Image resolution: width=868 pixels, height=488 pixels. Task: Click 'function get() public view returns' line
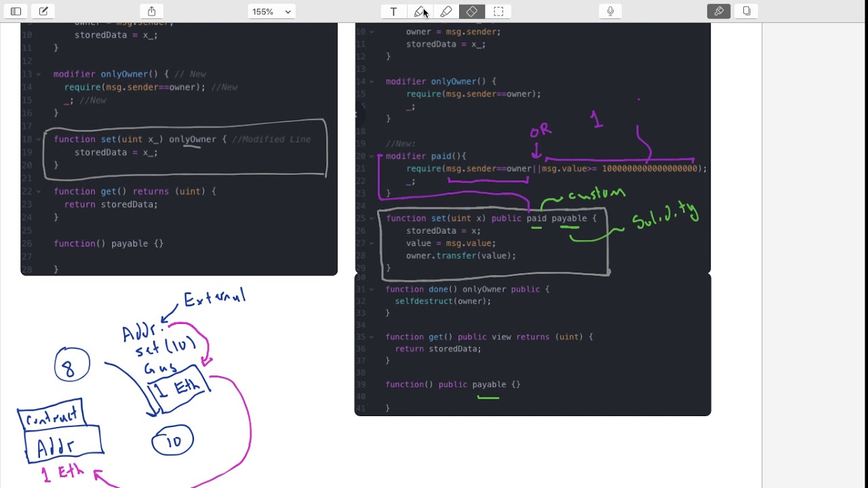click(490, 336)
